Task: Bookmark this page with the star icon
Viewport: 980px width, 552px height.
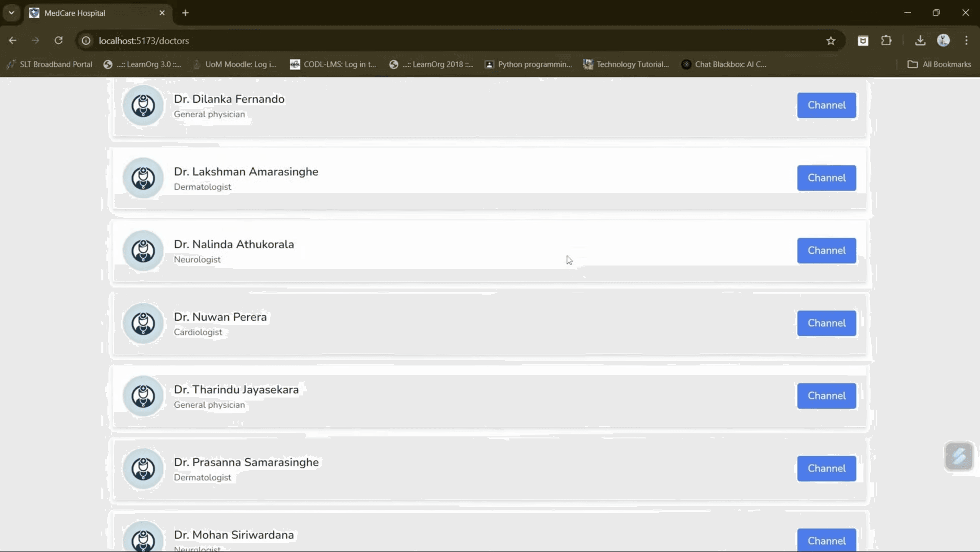Action: point(831,40)
